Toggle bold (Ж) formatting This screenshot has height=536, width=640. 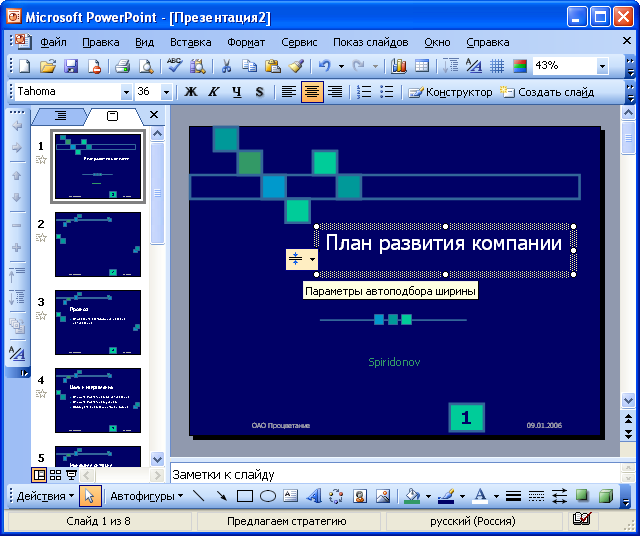tap(191, 92)
